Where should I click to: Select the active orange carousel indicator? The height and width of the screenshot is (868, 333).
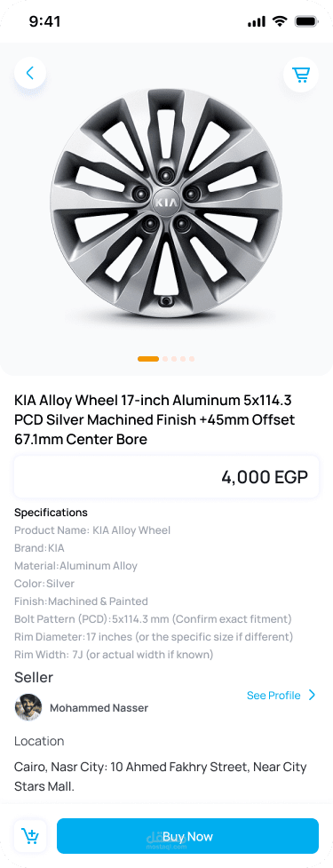point(148,359)
